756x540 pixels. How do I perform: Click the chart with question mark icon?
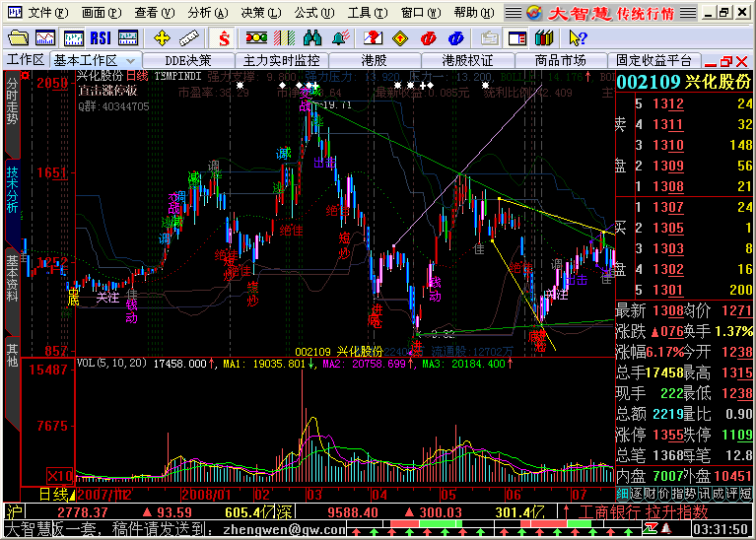(x=373, y=37)
